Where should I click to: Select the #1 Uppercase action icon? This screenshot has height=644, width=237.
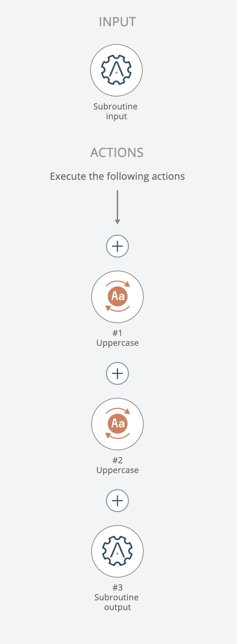pos(117,297)
